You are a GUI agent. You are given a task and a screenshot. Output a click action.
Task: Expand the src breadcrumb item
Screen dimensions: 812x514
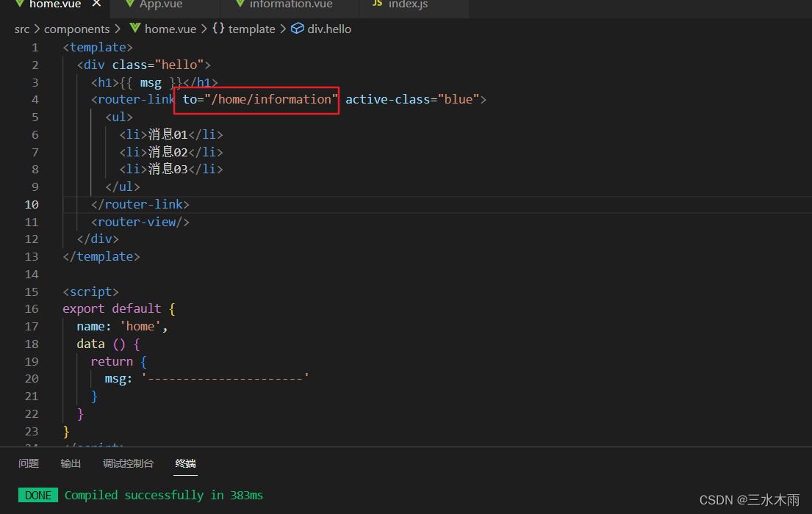point(22,29)
